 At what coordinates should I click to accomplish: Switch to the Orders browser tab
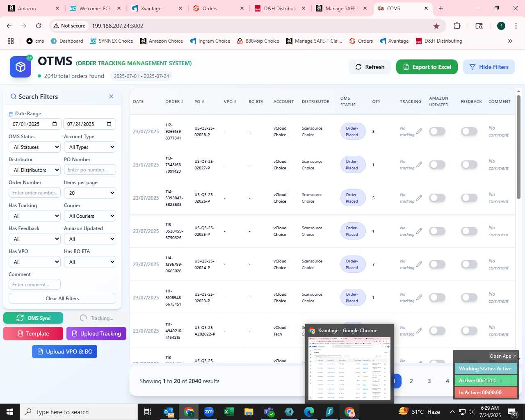[217, 8]
